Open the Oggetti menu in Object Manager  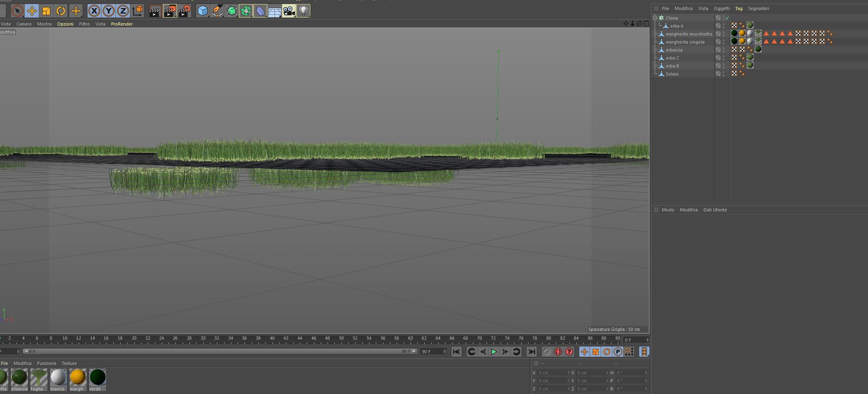click(721, 8)
